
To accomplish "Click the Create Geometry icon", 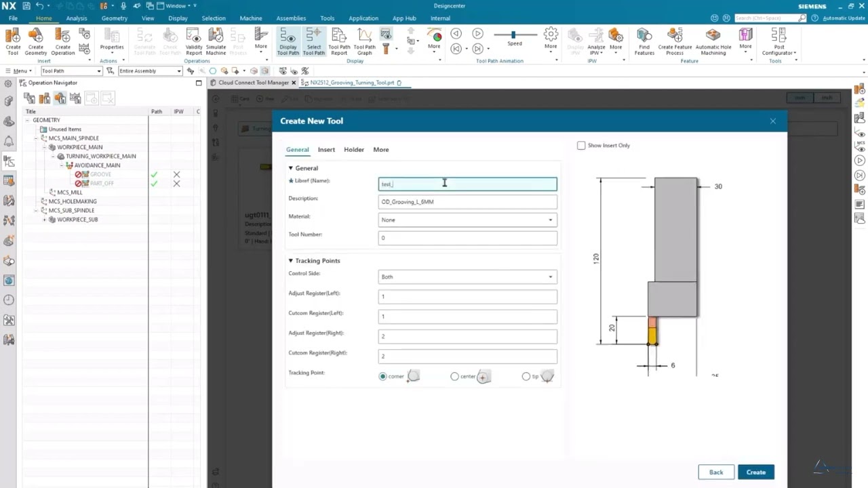I will [x=36, y=41].
